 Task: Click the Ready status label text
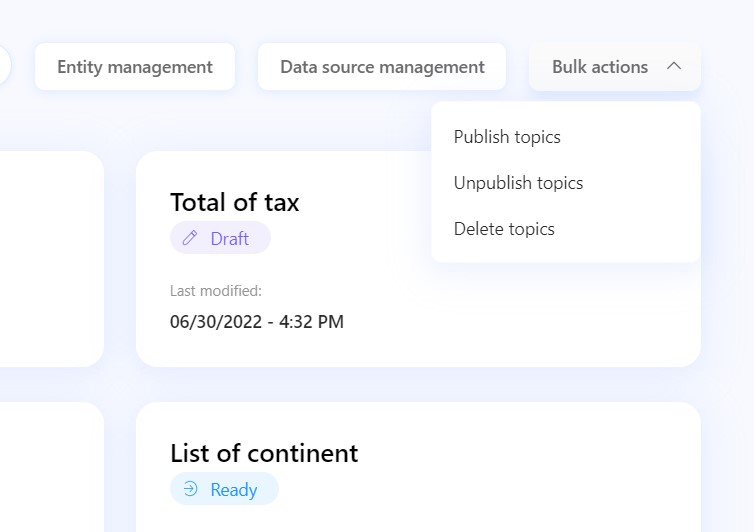point(234,490)
